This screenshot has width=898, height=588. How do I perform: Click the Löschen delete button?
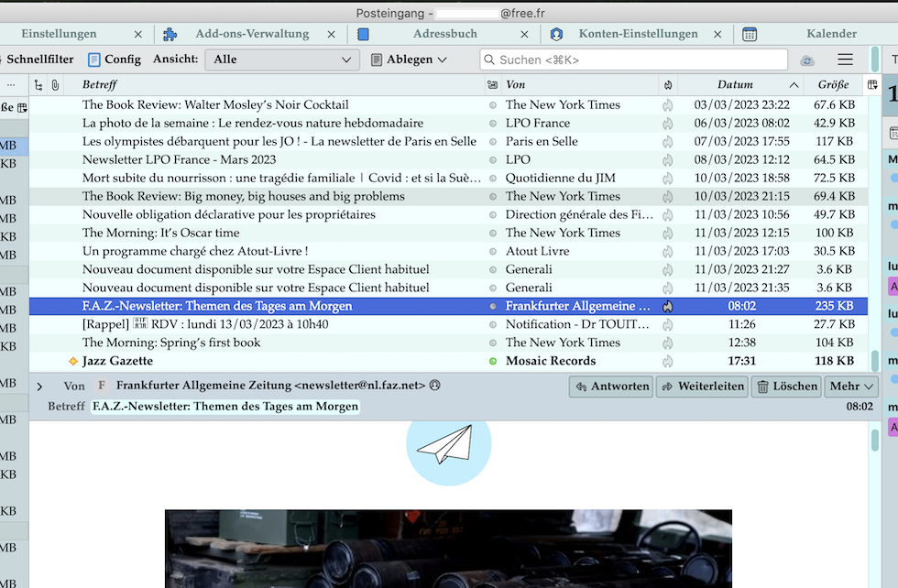786,387
